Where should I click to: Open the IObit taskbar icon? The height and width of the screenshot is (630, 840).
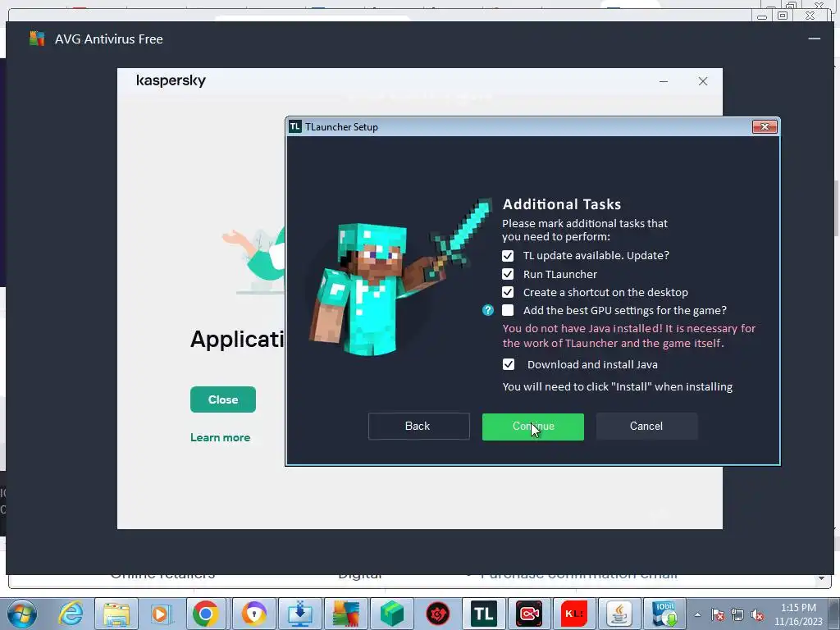(664, 614)
